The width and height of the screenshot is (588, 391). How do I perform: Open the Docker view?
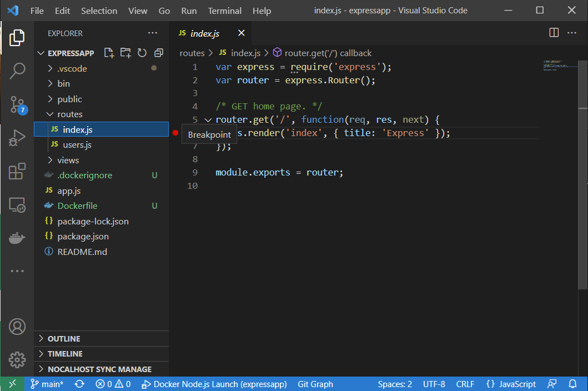(x=17, y=238)
